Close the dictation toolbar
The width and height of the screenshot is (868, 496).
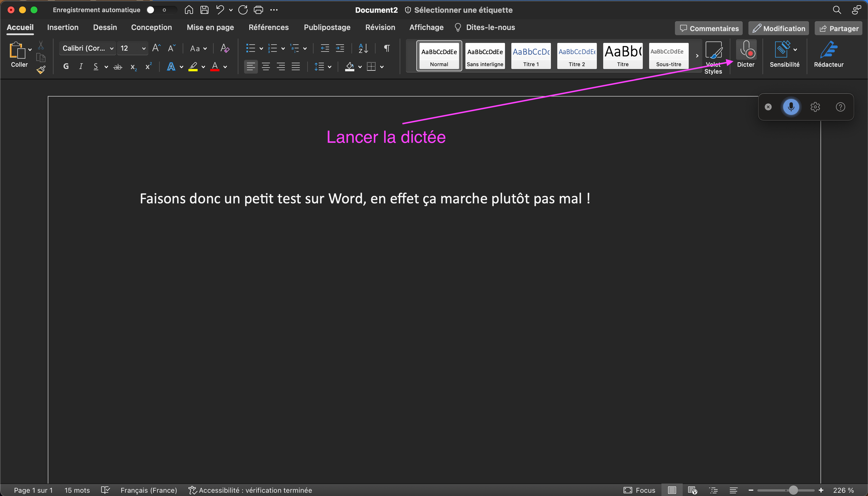768,107
